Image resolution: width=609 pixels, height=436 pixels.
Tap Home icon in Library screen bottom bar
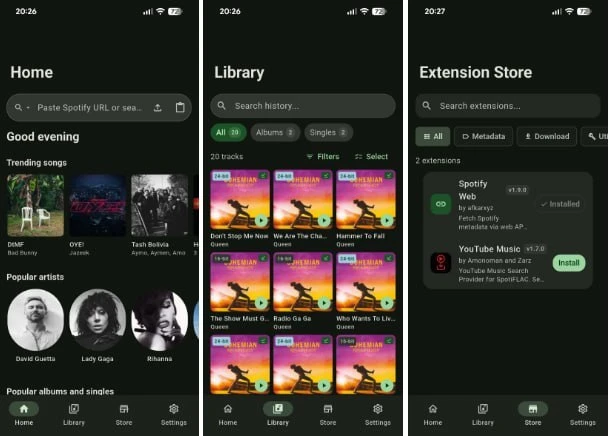tap(228, 409)
